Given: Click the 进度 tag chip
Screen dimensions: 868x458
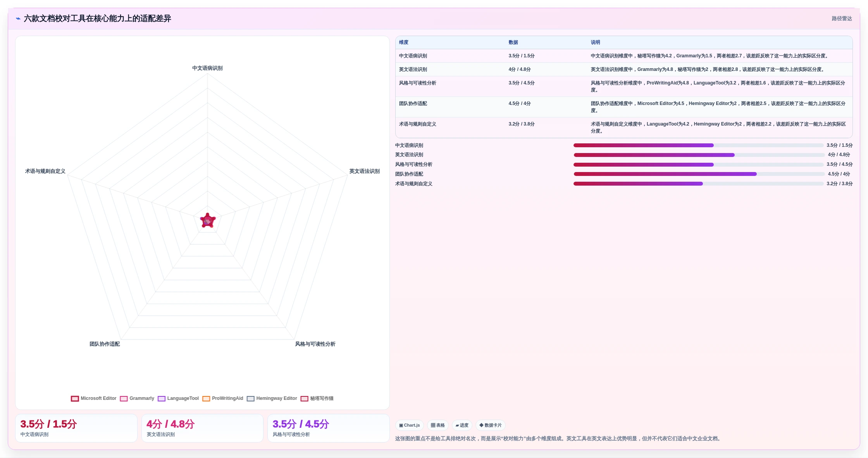Looking at the screenshot, I should pos(462,425).
